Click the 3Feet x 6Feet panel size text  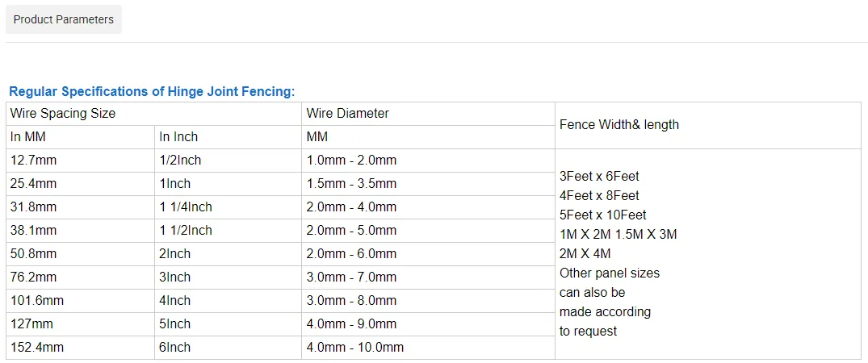pos(599,177)
